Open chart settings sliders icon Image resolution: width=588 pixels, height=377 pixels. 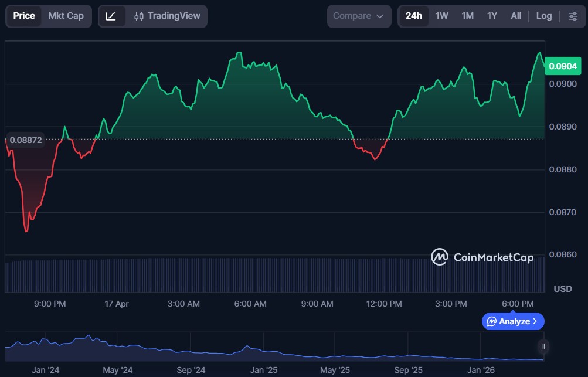(x=573, y=16)
